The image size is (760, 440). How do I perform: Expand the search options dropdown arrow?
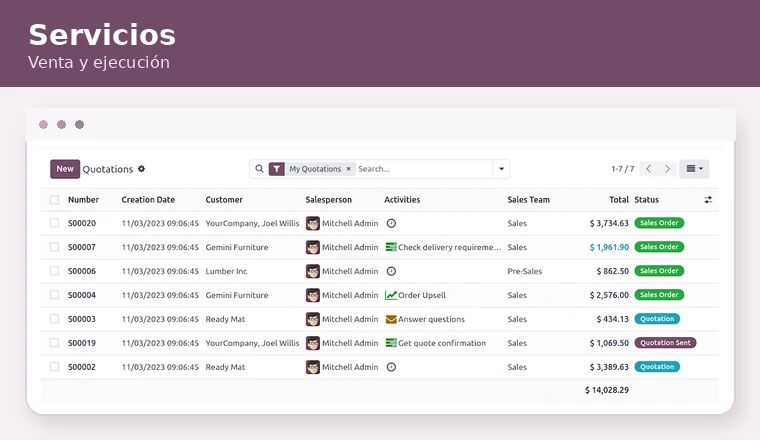502,169
